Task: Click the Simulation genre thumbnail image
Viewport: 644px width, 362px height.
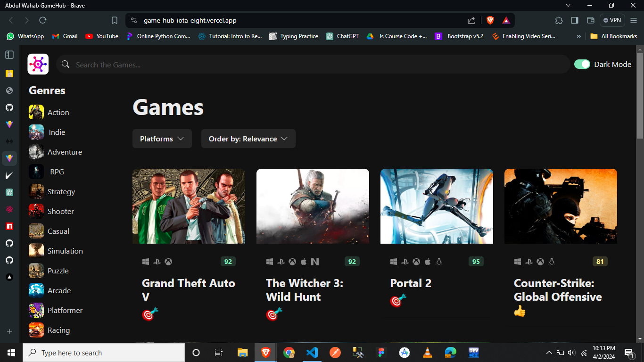Action: point(36,251)
